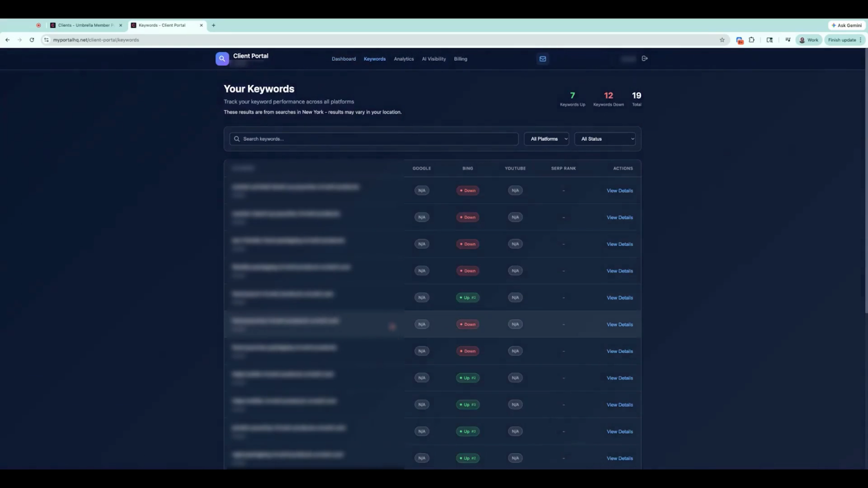Click the 7 Keywords Up stat
Screen dimensions: 868x488
coord(572,99)
